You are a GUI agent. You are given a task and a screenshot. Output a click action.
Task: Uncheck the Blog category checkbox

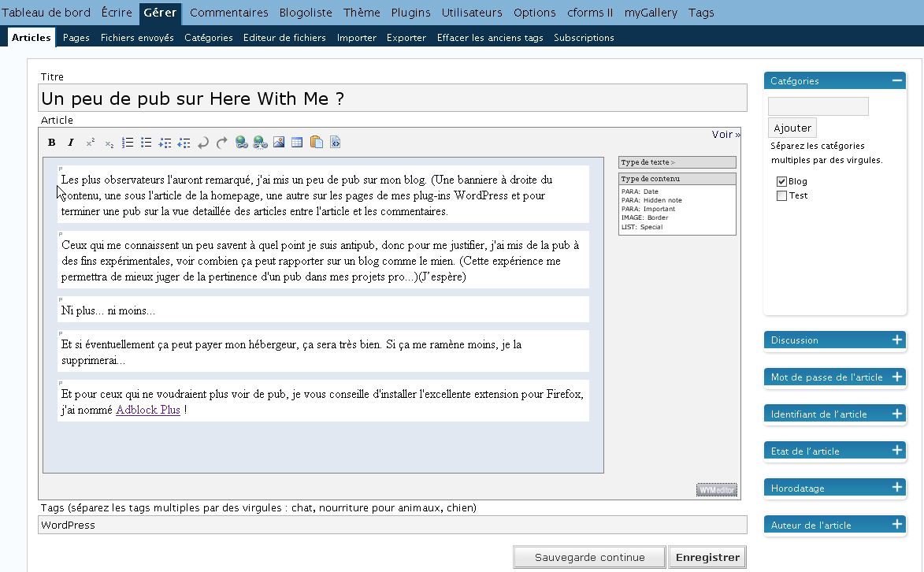tap(781, 181)
